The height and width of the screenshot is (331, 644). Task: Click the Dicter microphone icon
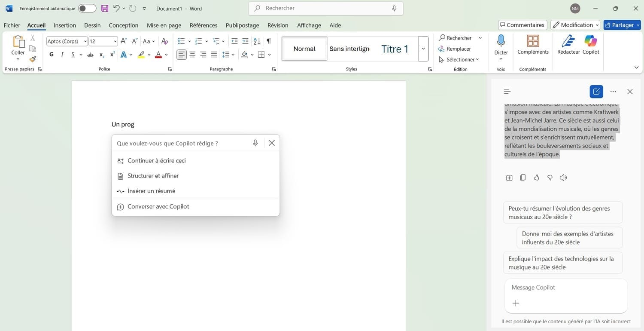click(501, 41)
